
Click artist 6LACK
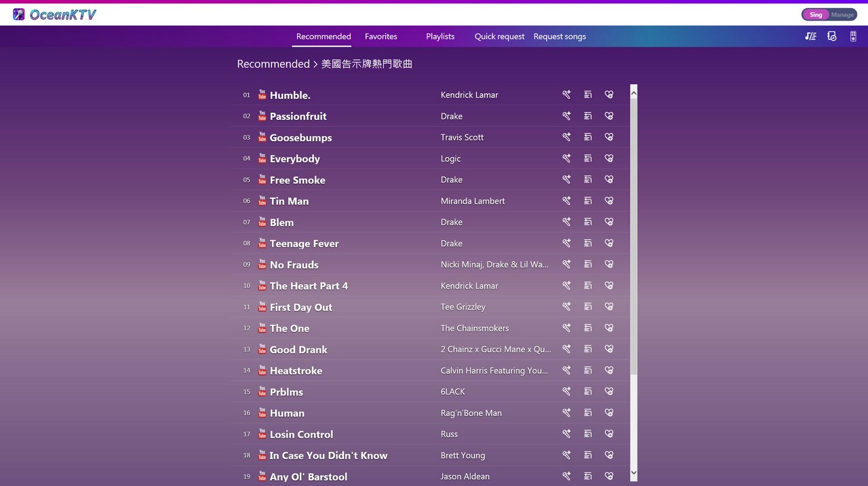(x=453, y=392)
